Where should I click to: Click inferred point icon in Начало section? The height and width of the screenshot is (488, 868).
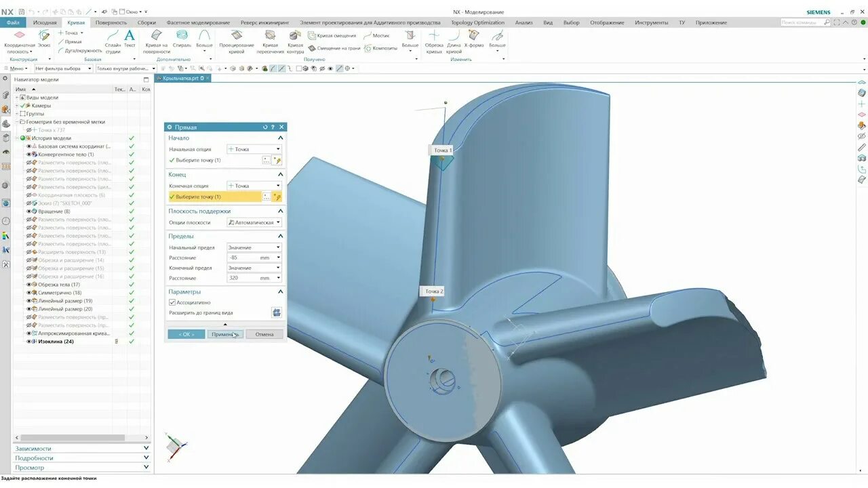(x=277, y=160)
